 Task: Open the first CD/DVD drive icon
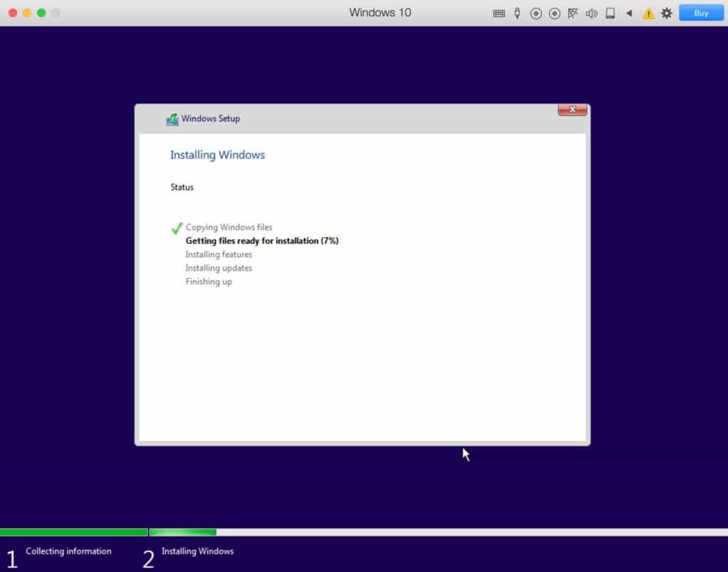point(536,14)
